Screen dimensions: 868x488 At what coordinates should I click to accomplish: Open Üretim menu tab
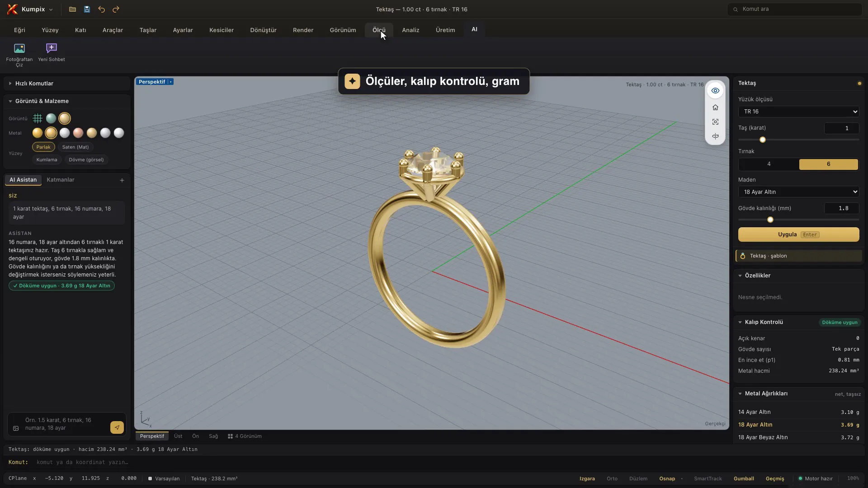pos(445,30)
